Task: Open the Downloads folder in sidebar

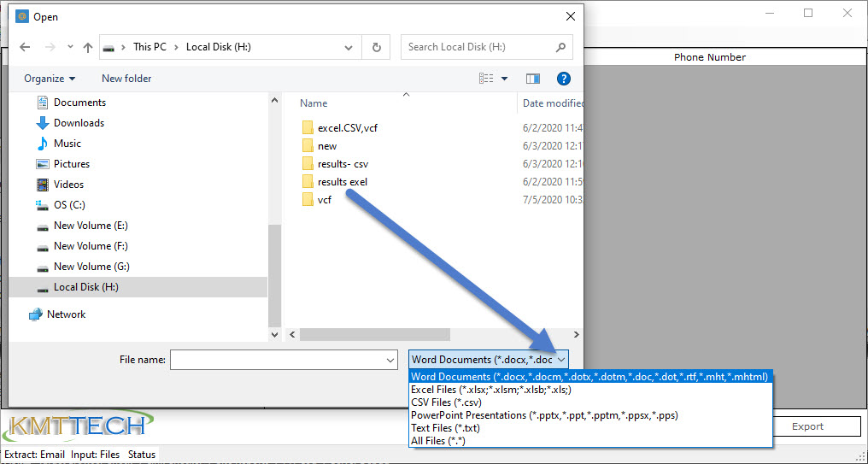Action: (79, 123)
